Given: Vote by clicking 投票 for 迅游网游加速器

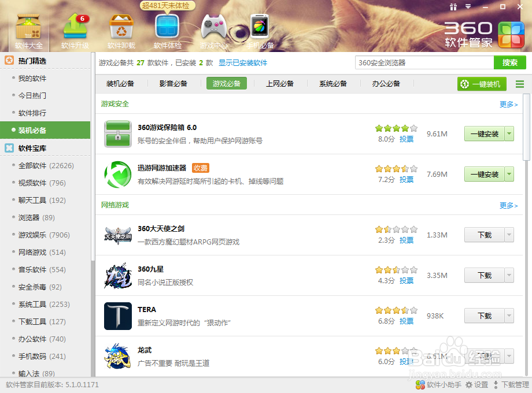Looking at the screenshot, I should click(406, 179).
